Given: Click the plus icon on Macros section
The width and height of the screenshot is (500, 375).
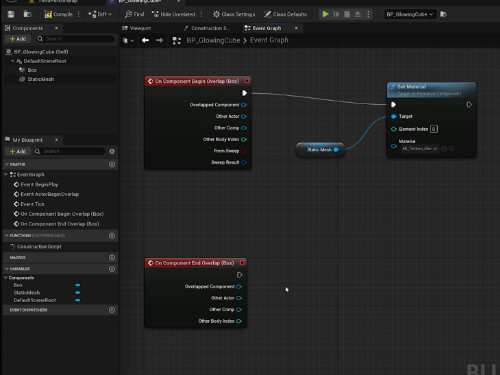Looking at the screenshot, I should coord(112,258).
